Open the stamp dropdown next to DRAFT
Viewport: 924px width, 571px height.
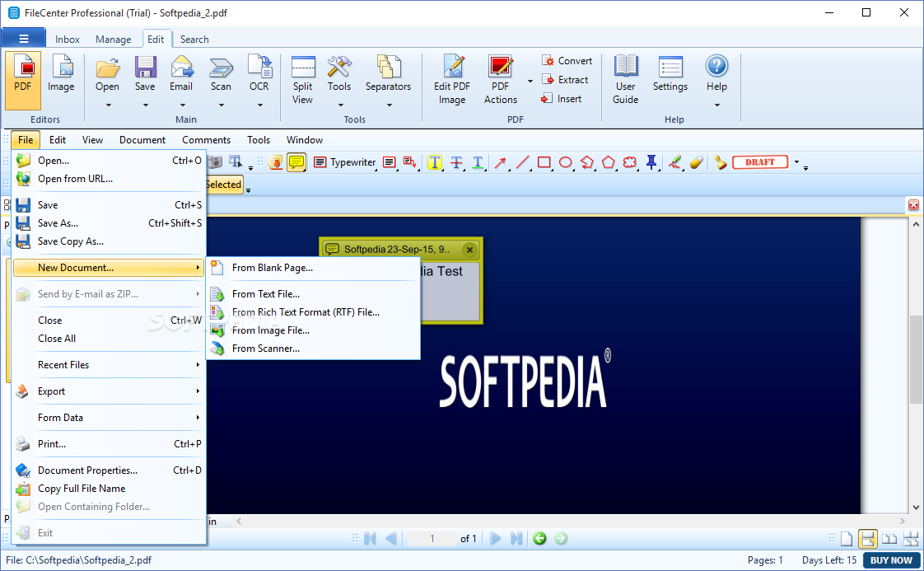[x=796, y=162]
